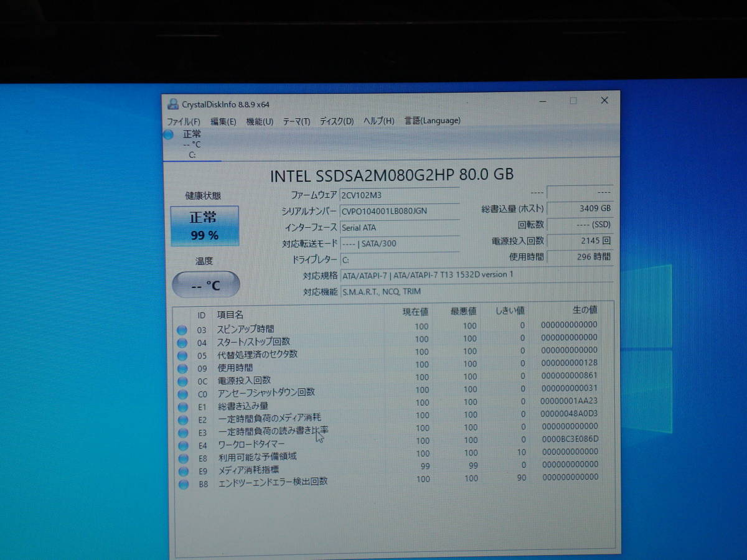Screen dimensions: 747x560
Task: Open the テーマ(T) menu
Action: click(296, 121)
